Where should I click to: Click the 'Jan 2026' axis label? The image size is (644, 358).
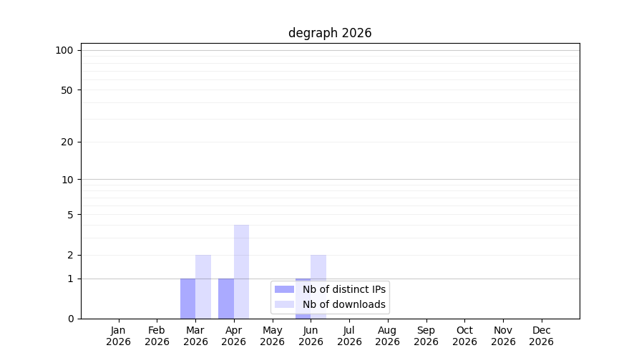point(118,336)
